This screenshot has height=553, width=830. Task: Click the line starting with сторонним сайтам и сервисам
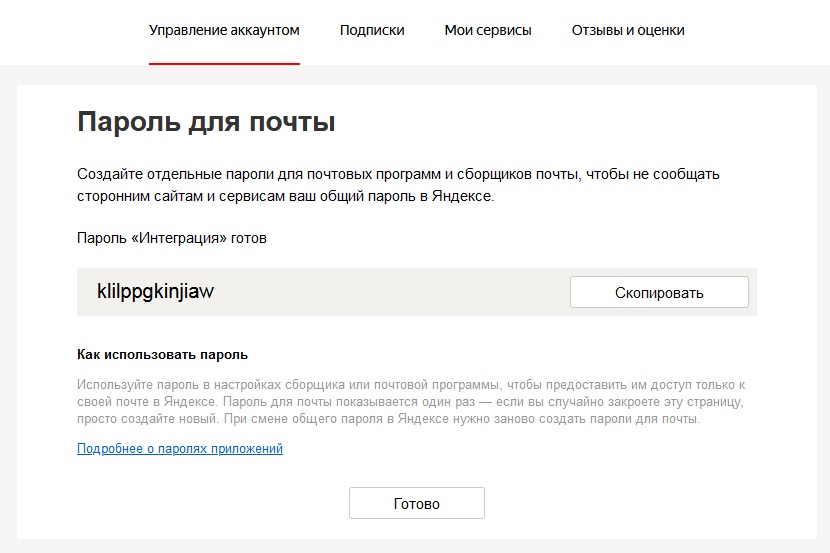(285, 196)
